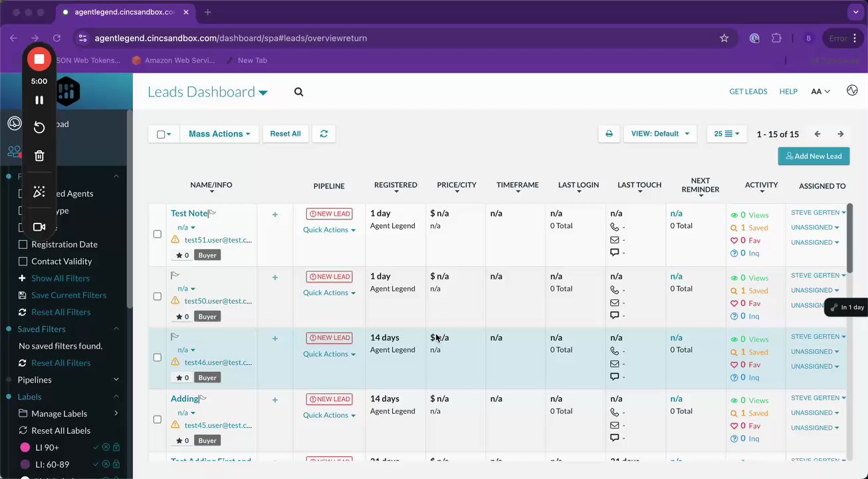The width and height of the screenshot is (868, 479).
Task: Click the plus icon in Test Note row
Action: [x=274, y=214]
